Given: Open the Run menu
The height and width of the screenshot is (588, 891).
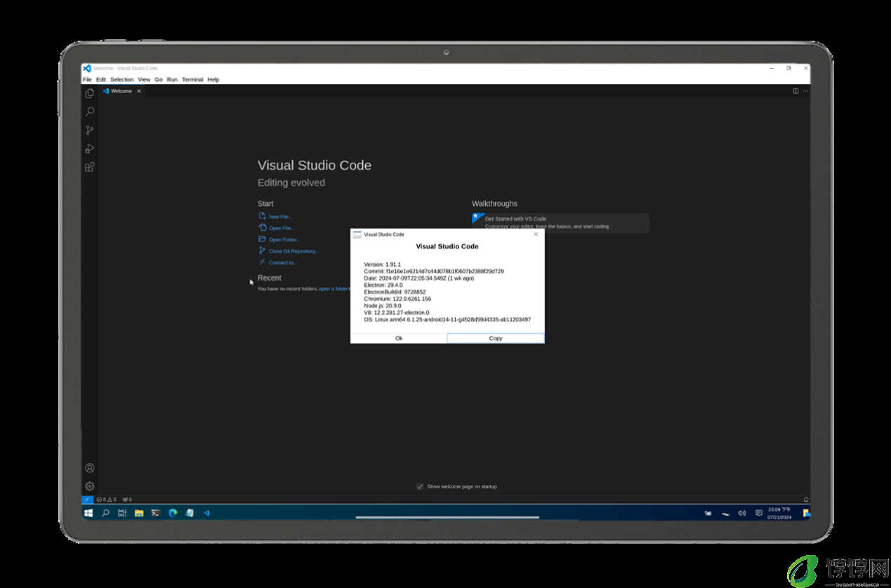Looking at the screenshot, I should (x=172, y=80).
